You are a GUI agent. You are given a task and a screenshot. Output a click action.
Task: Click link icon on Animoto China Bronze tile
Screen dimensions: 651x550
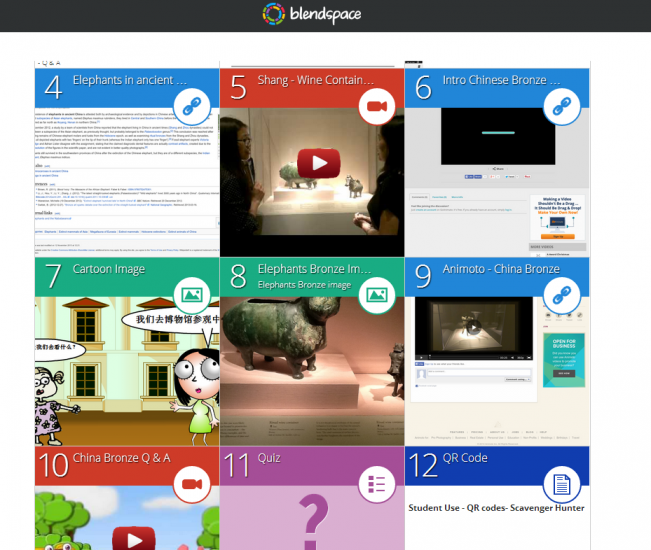point(562,295)
